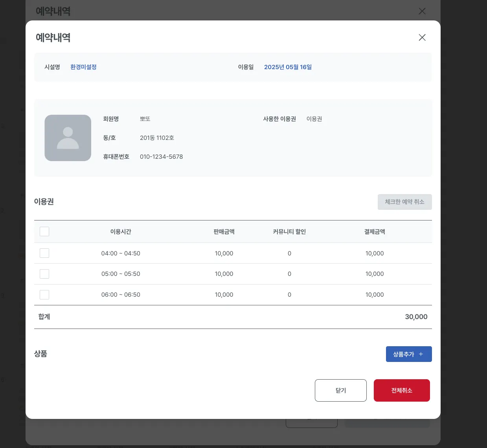Click the red 전체취소 button
The image size is (487, 448).
coord(402,390)
